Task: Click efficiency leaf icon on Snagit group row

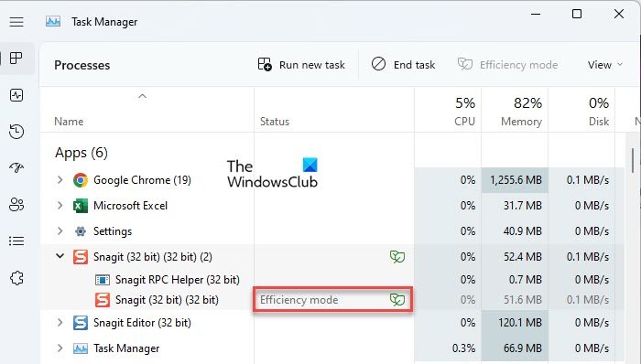Action: tap(397, 257)
